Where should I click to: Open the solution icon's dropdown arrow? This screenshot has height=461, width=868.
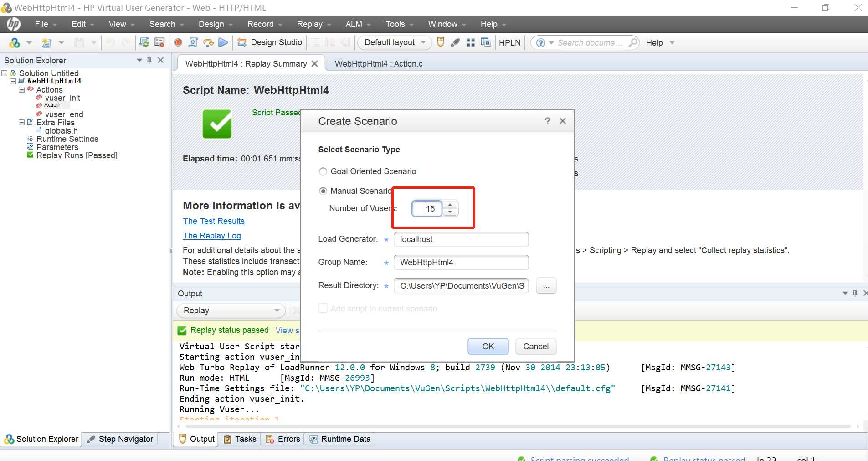coord(29,42)
